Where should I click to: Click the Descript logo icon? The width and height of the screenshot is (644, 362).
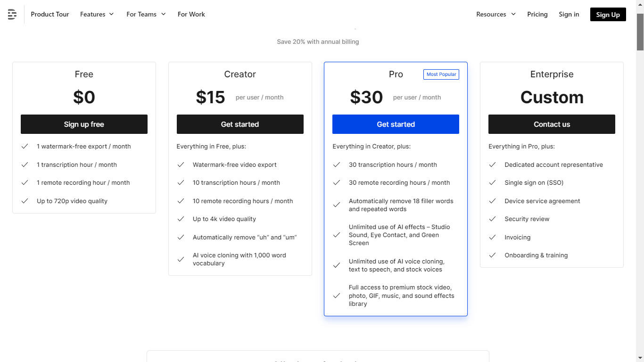(x=12, y=14)
